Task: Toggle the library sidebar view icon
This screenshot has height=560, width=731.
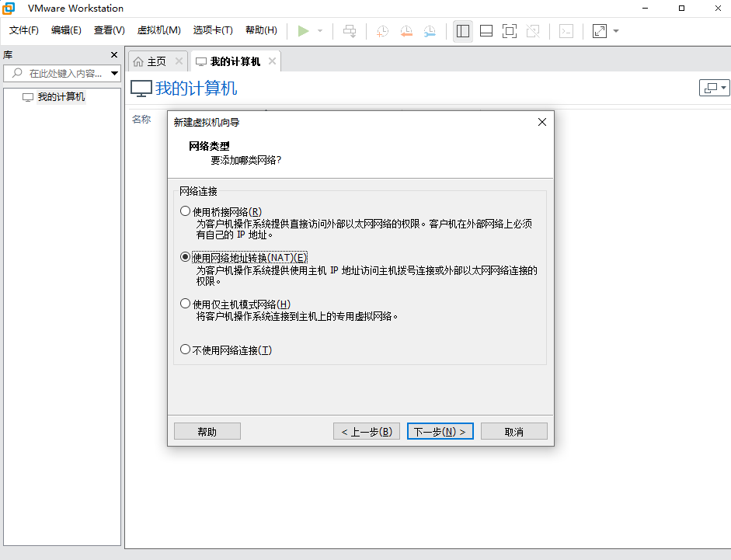Action: click(x=463, y=31)
